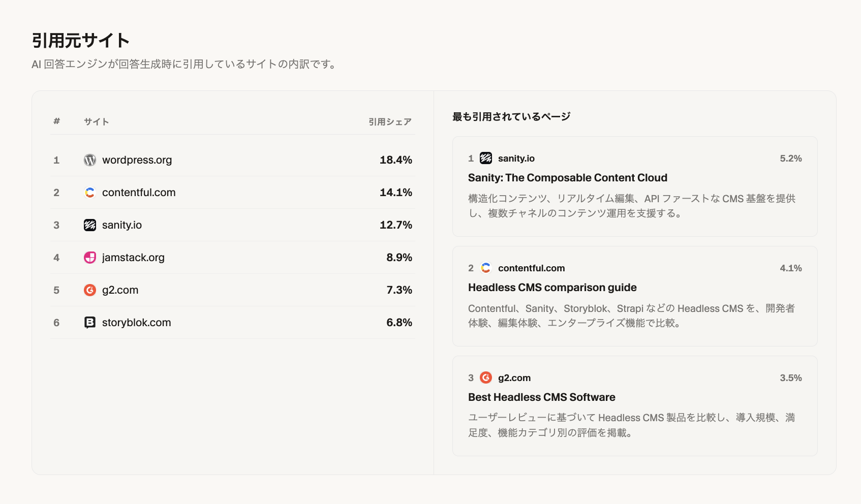Open Headless CMS comparison guide page

coord(552,288)
